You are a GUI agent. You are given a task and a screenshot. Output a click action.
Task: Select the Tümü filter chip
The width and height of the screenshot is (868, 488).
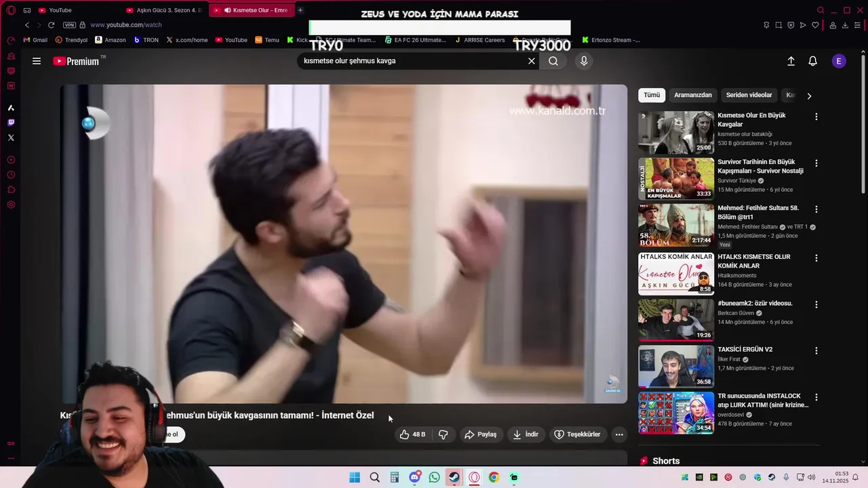[652, 96]
